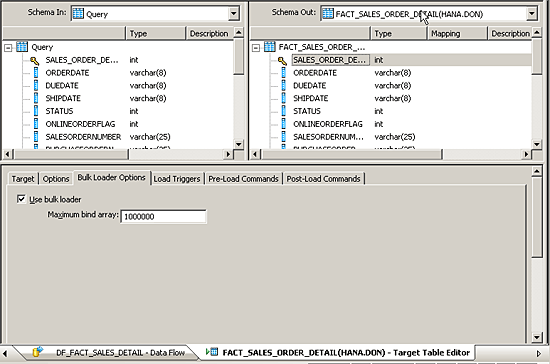This screenshot has width=550, height=364.
Task: Open the Schema In dropdown
Action: pyautogui.click(x=234, y=14)
